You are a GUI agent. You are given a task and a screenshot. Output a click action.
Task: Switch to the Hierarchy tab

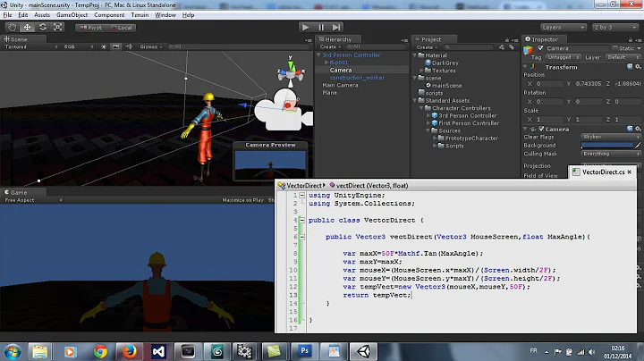pyautogui.click(x=338, y=39)
